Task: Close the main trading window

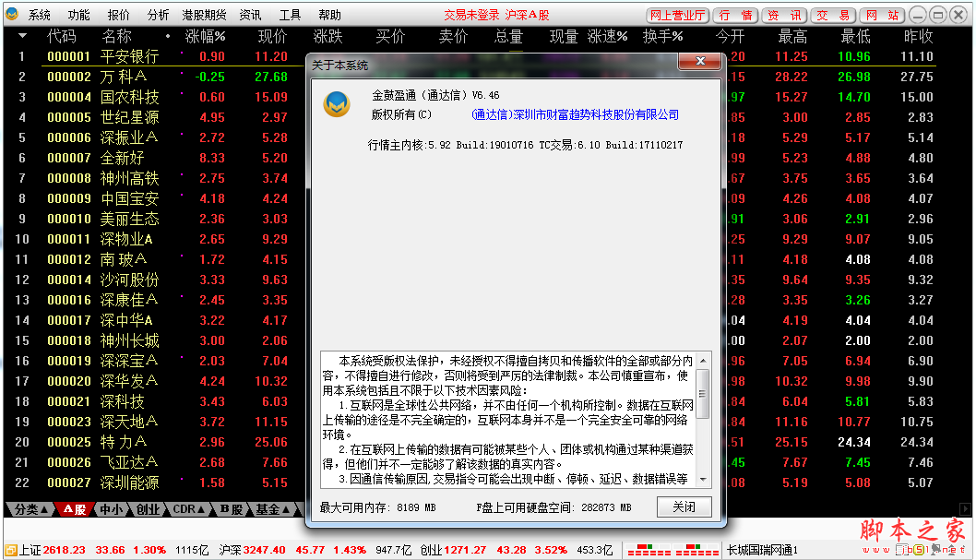Action: point(958,15)
